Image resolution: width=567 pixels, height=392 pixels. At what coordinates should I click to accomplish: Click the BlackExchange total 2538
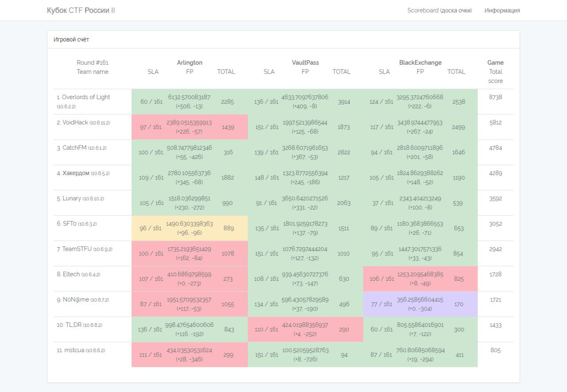pos(459,102)
